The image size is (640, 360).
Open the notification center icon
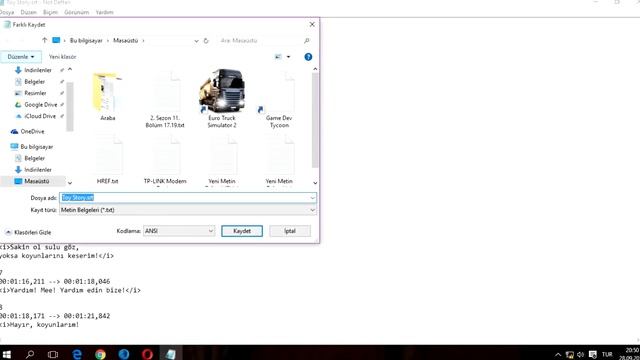593,354
